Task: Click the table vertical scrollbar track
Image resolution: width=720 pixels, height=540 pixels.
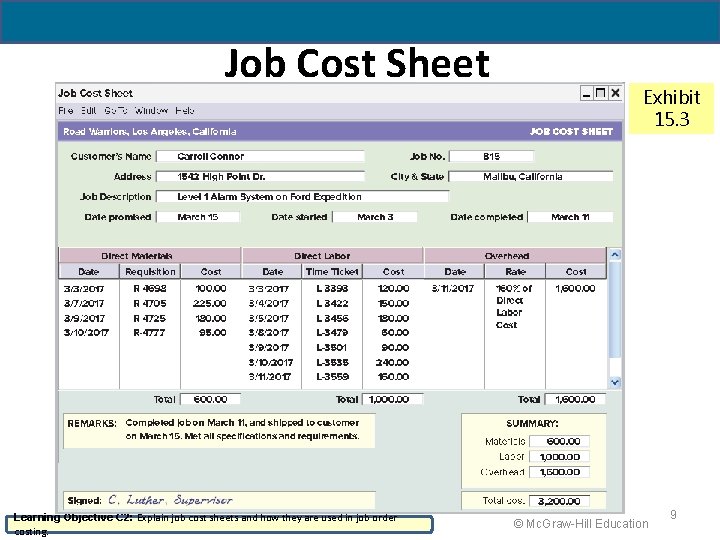Action: tap(615, 318)
